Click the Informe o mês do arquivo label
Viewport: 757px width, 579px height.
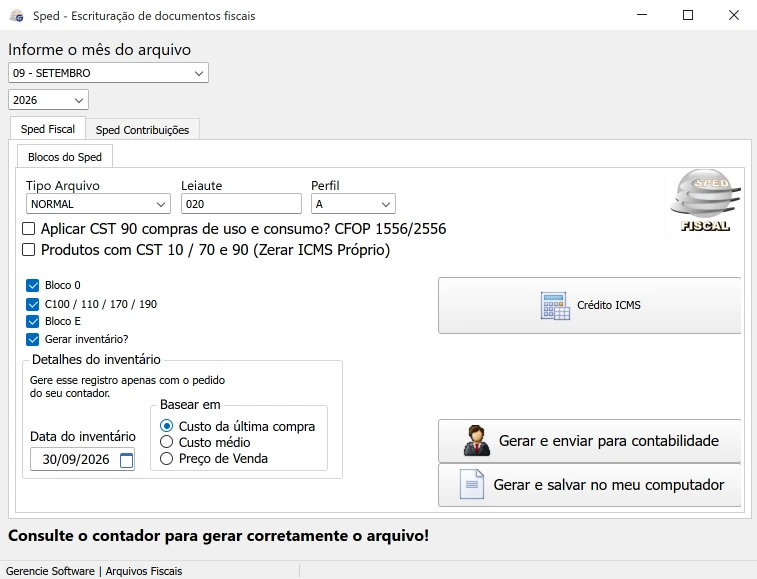coord(99,50)
